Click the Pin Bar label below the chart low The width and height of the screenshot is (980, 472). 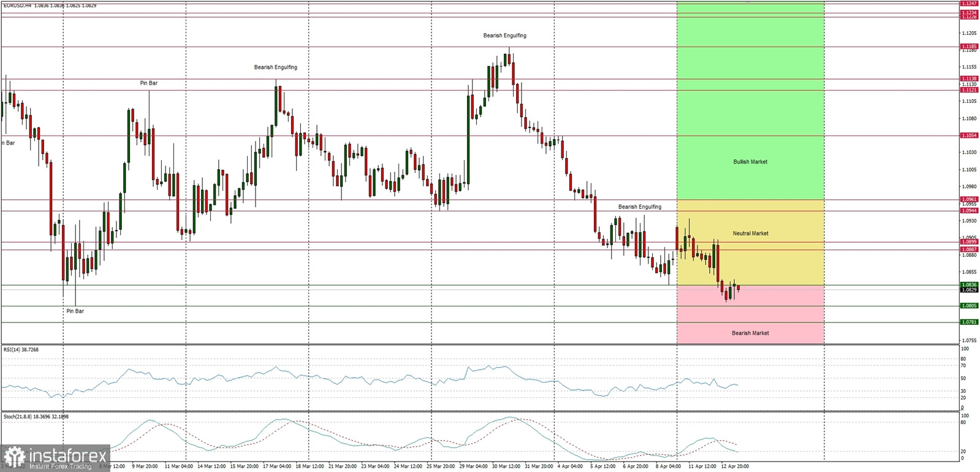pyautogui.click(x=75, y=311)
